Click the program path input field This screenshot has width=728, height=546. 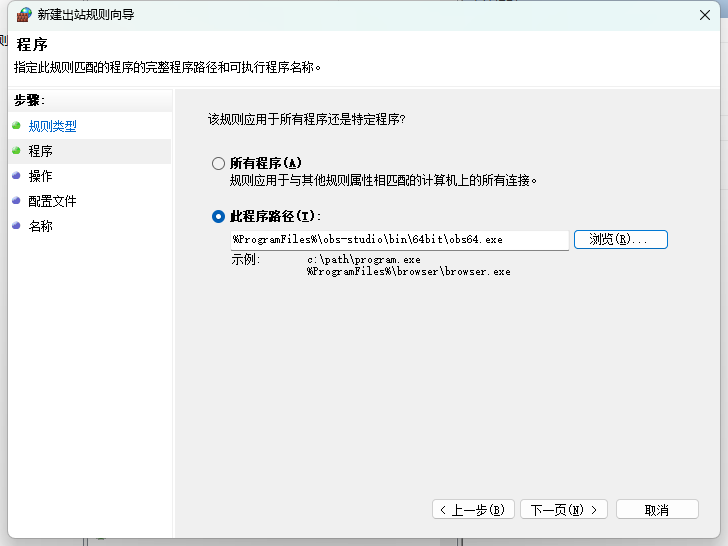pos(399,240)
